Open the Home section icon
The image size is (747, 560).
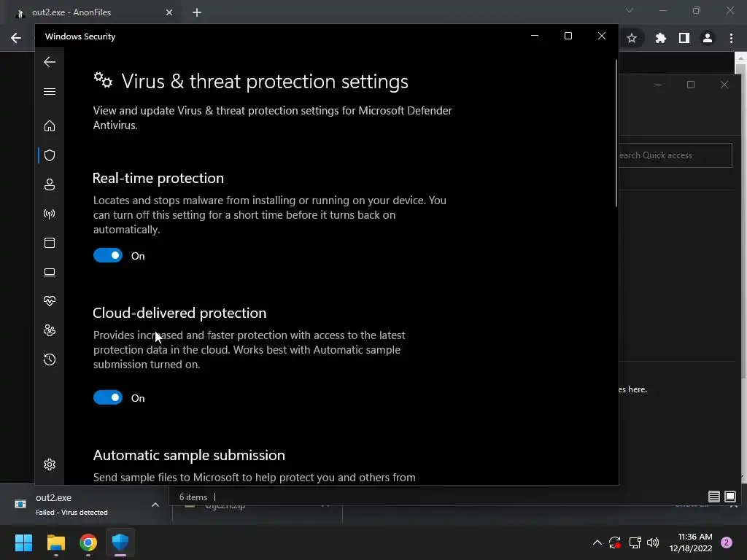click(x=50, y=125)
